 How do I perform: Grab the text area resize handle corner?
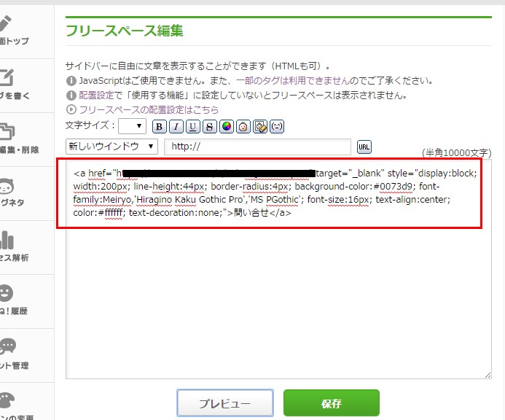488,376
